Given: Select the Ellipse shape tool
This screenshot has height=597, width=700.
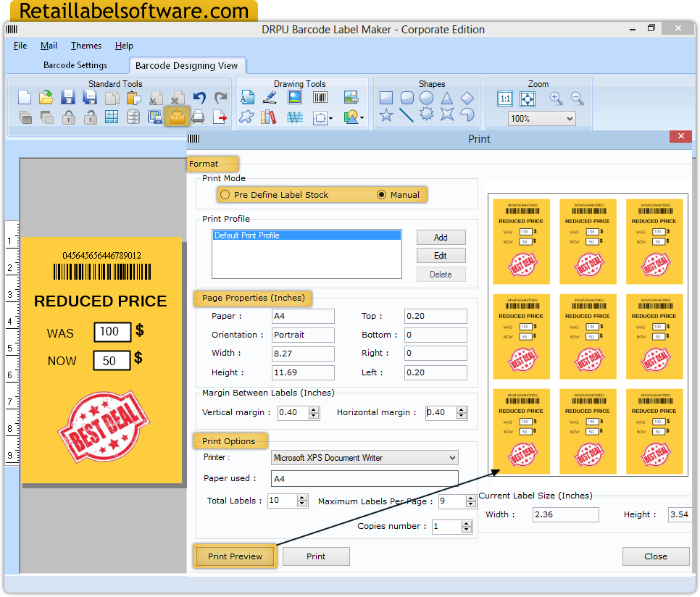Looking at the screenshot, I should 427,96.
